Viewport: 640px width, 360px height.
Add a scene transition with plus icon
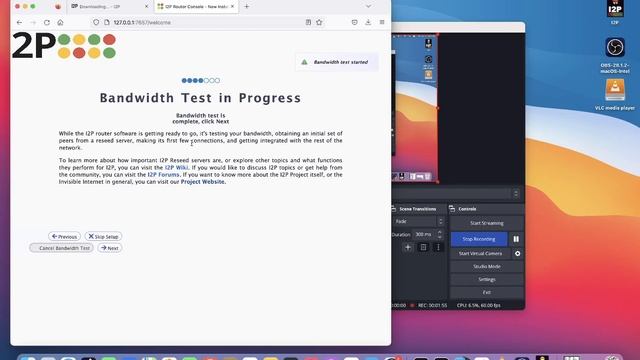408,247
